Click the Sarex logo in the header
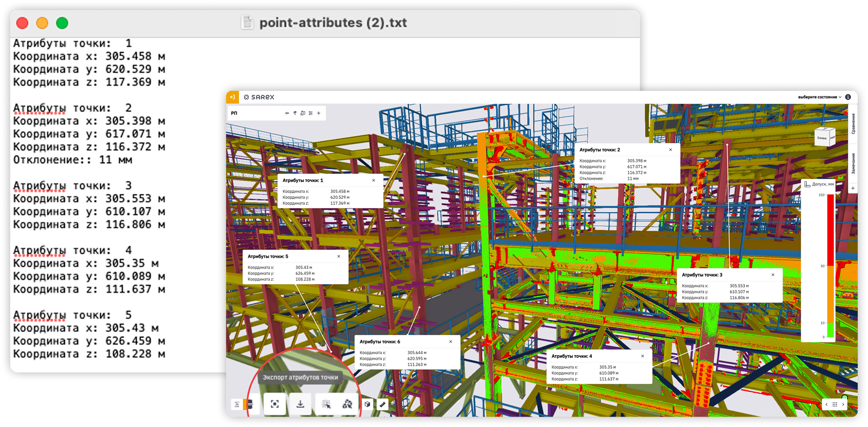This screenshot has width=868, height=427. pos(259,97)
